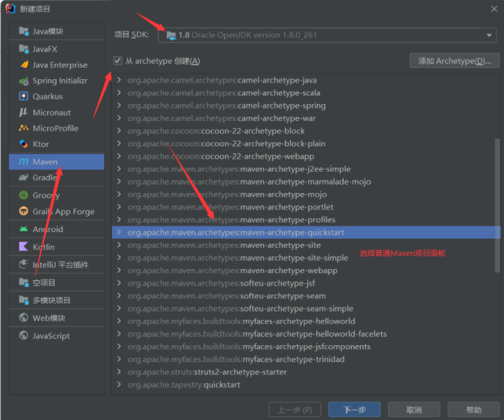Select softeu-archetype-seam row
This screenshot has width=504, height=420.
point(306,296)
